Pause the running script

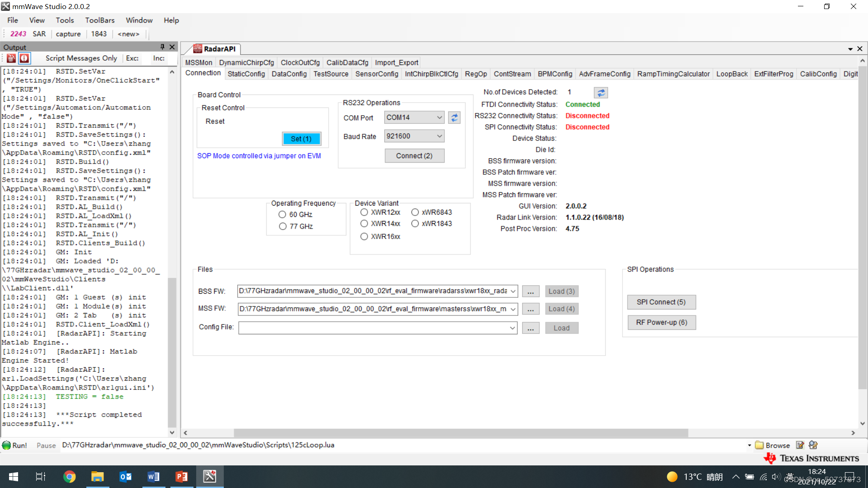point(46,446)
